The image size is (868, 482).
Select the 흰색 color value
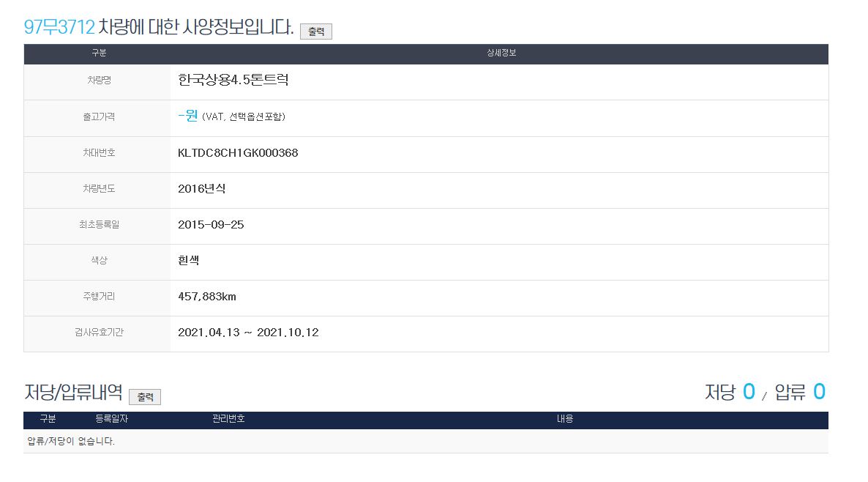pyautogui.click(x=188, y=261)
